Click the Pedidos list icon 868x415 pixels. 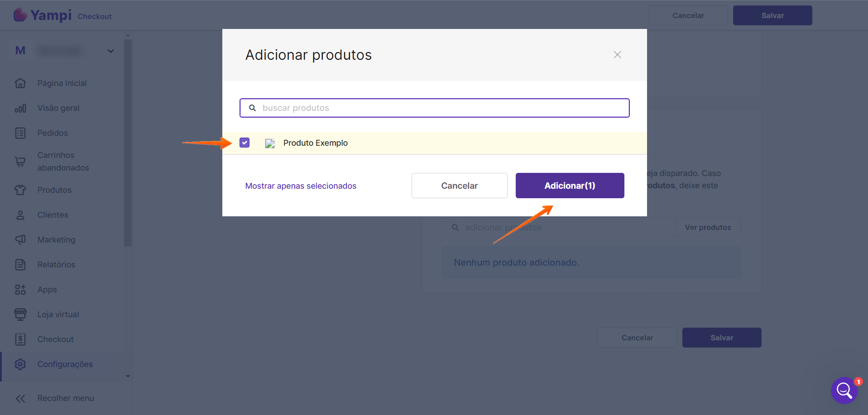(x=20, y=133)
